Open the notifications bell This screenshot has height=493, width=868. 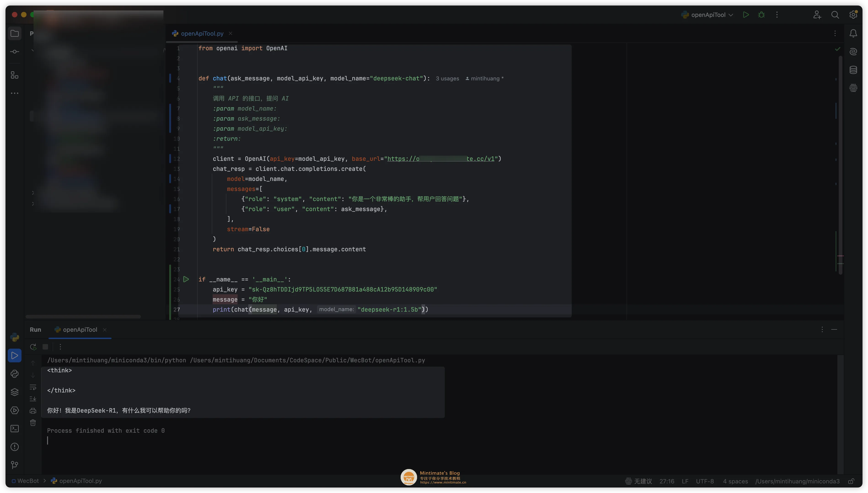point(853,33)
